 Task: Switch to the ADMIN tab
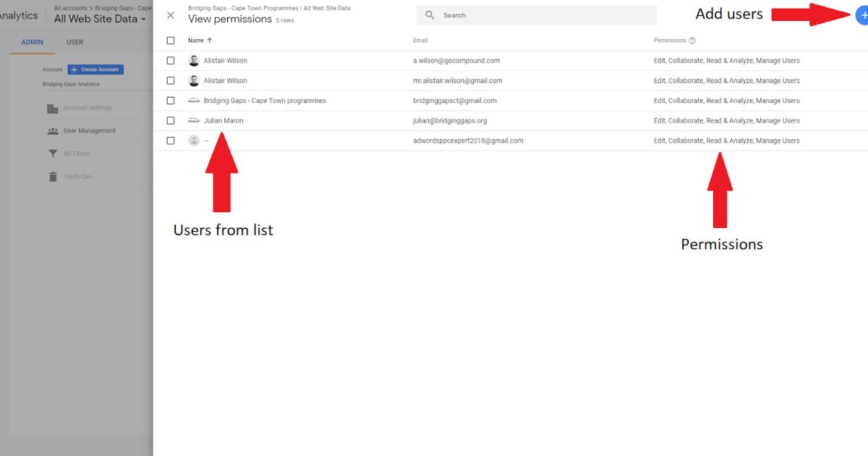point(32,42)
